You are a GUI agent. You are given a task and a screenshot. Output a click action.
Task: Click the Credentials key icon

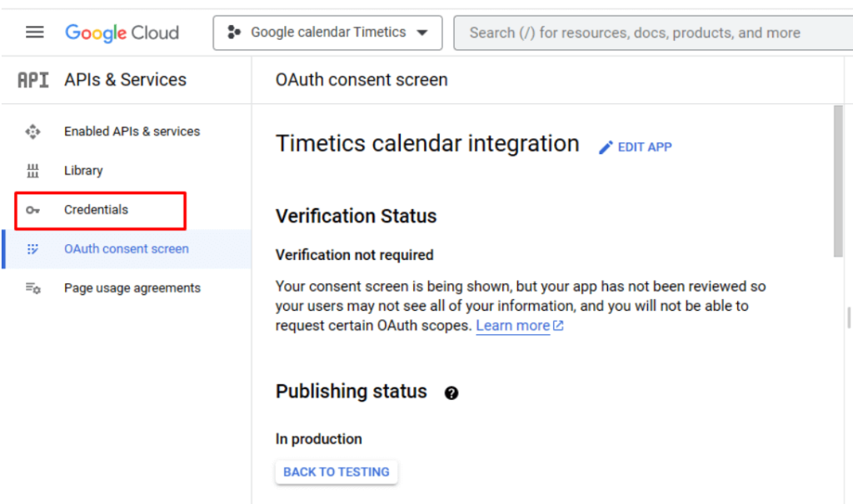coord(32,210)
